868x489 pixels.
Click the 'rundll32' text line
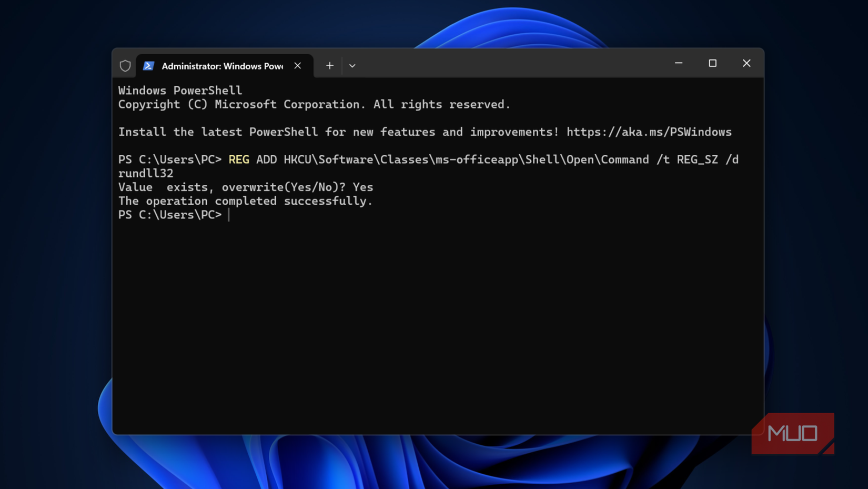click(146, 173)
